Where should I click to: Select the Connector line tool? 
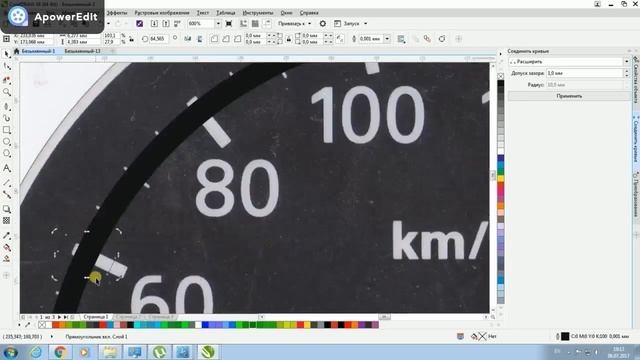pyautogui.click(x=7, y=195)
